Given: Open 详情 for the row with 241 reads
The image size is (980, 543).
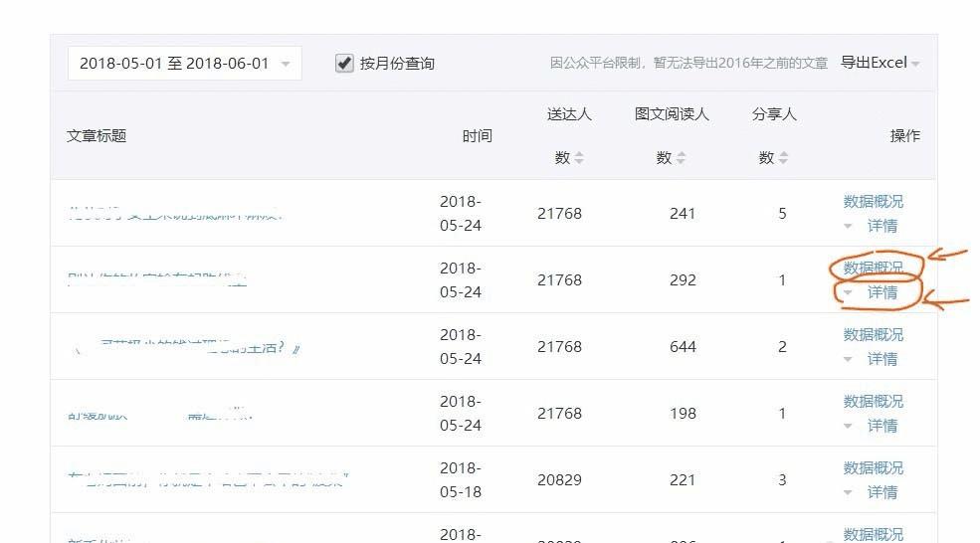Looking at the screenshot, I should click(882, 226).
